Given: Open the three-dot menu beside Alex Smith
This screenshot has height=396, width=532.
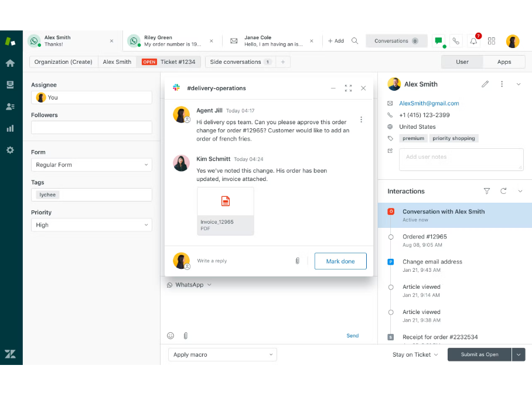Looking at the screenshot, I should (x=502, y=84).
